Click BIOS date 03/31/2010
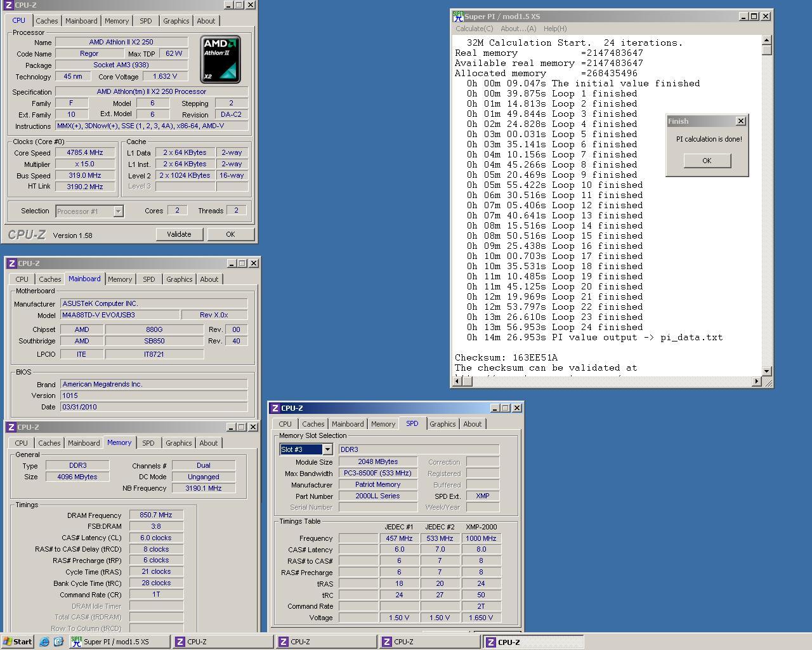Screen dimensions: 812x650 (154, 407)
